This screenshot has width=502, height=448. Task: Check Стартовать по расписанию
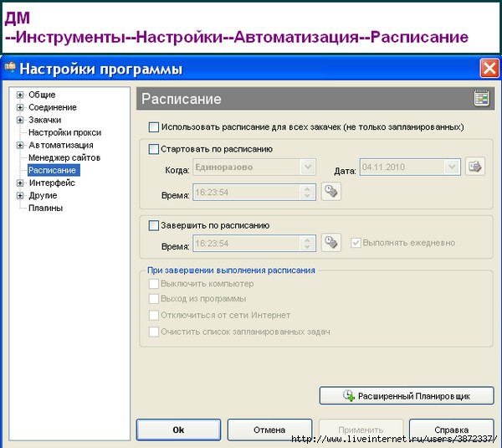(x=154, y=149)
